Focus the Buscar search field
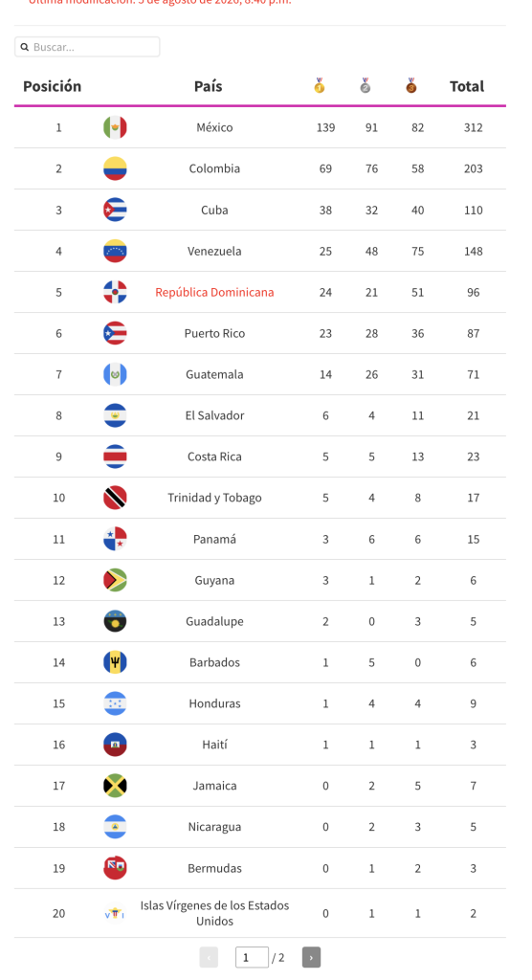532x980 pixels. coord(87,47)
